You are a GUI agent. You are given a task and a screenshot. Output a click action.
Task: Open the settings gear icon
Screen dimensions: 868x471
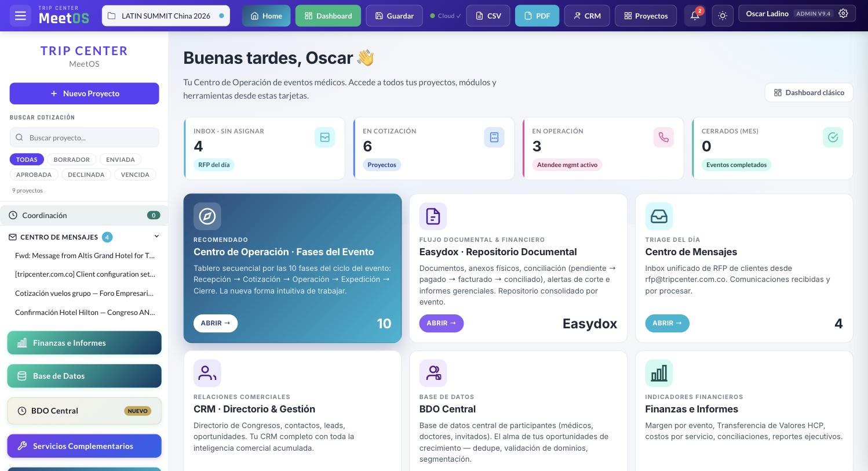pos(843,13)
